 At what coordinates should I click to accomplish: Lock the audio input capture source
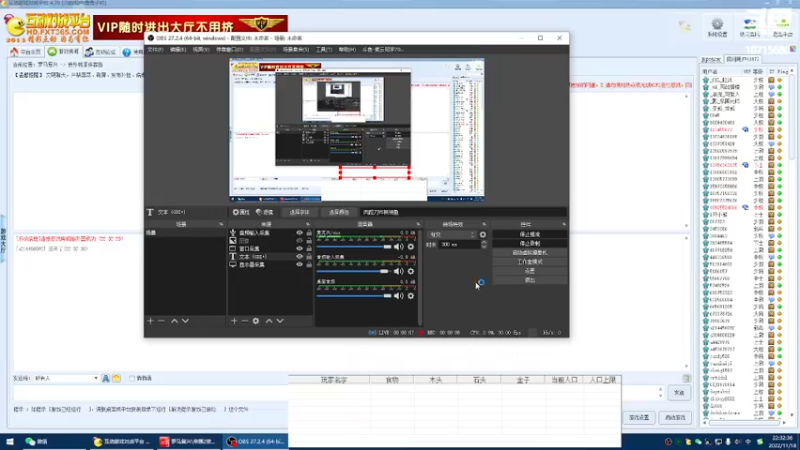coord(309,233)
